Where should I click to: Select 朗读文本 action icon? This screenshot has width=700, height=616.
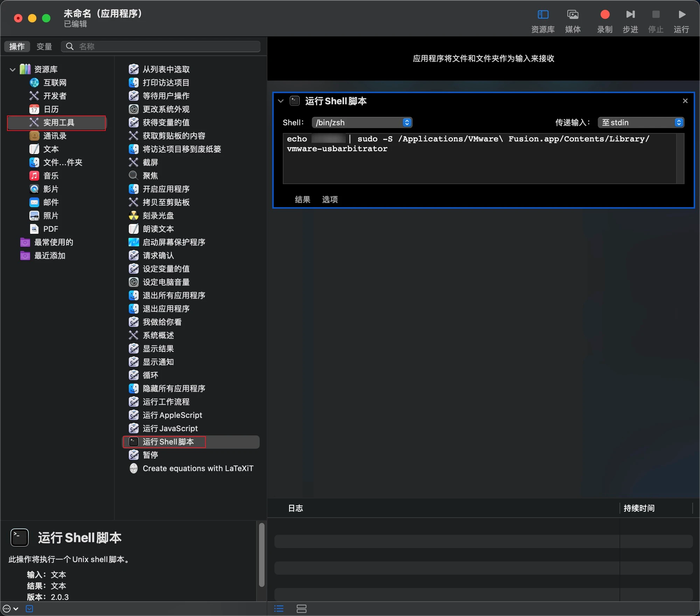click(x=134, y=229)
